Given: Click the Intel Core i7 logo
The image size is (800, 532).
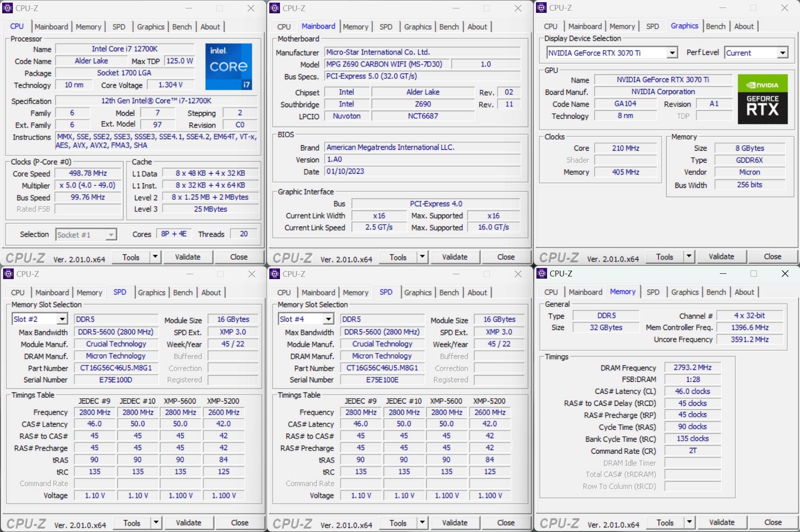Looking at the screenshot, I should point(229,66).
